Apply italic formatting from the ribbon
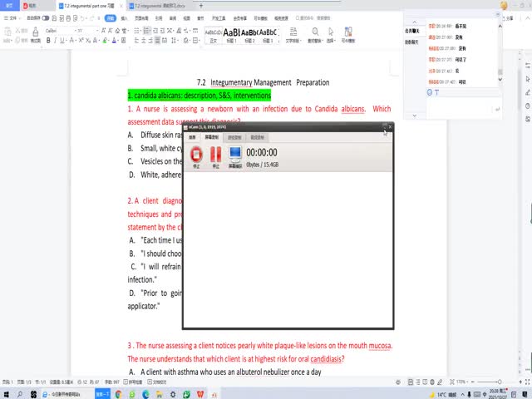532x399 pixels. point(55,40)
